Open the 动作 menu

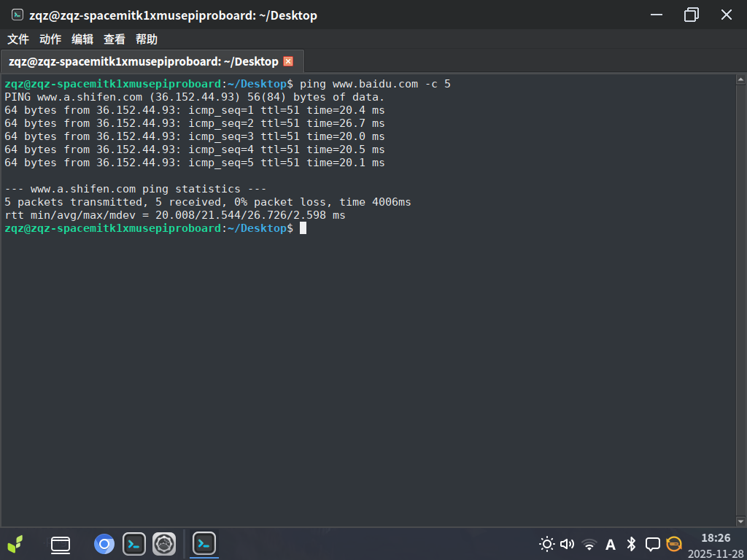(50, 39)
